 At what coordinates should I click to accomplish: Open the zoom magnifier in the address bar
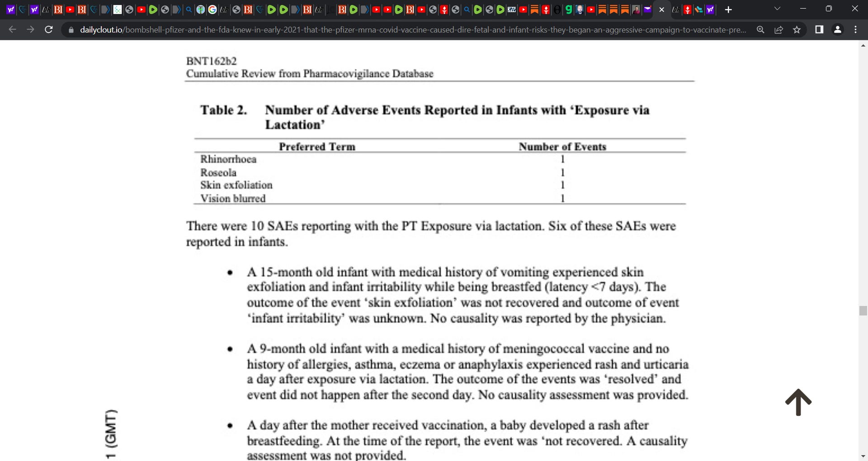[x=760, y=30]
